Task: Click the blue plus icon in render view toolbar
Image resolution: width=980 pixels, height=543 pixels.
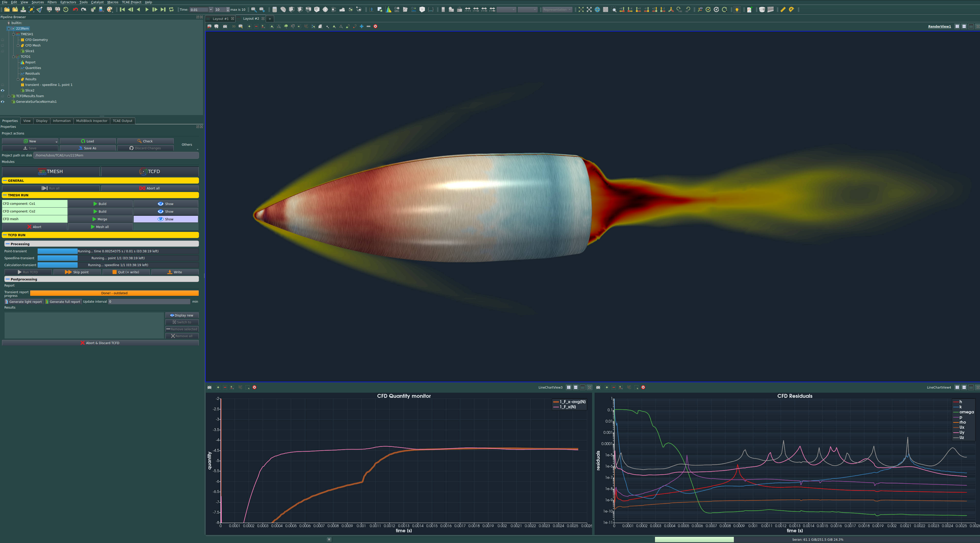Action: click(x=361, y=26)
